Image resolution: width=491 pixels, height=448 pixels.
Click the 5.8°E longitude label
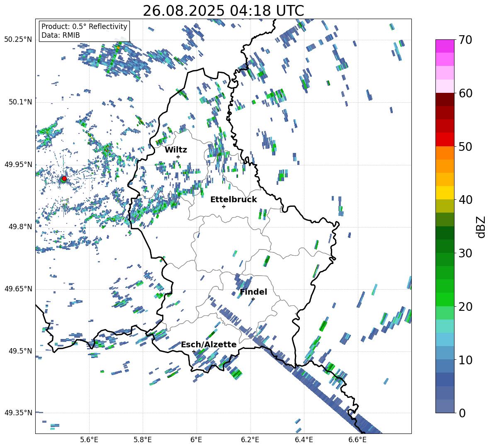pyautogui.click(x=143, y=440)
